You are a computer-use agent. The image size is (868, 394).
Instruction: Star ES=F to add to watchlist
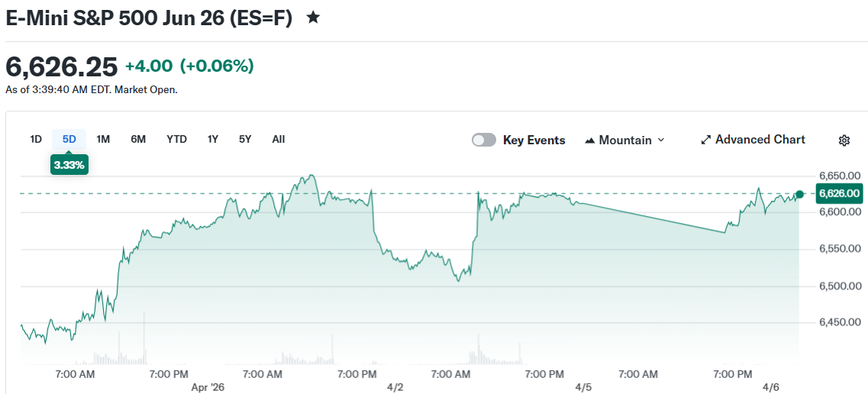coord(313,18)
